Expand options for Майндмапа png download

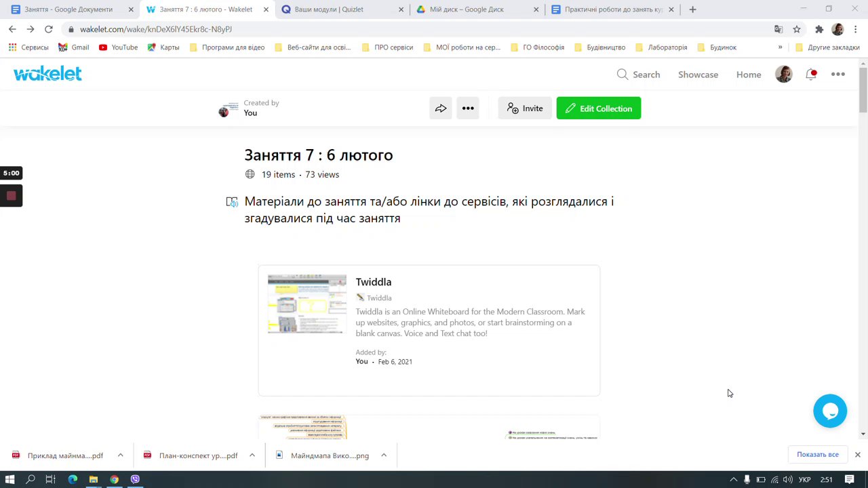click(x=383, y=455)
